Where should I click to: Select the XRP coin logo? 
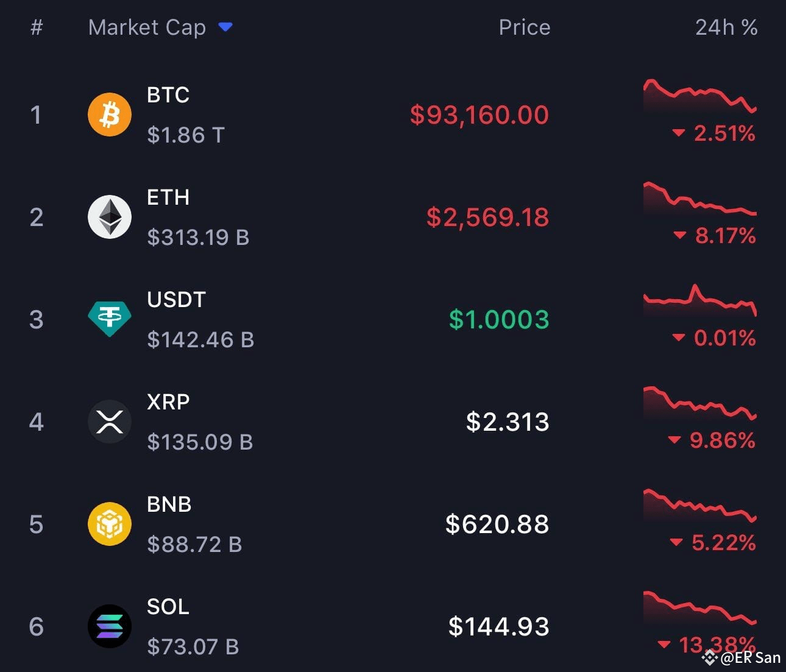110,421
